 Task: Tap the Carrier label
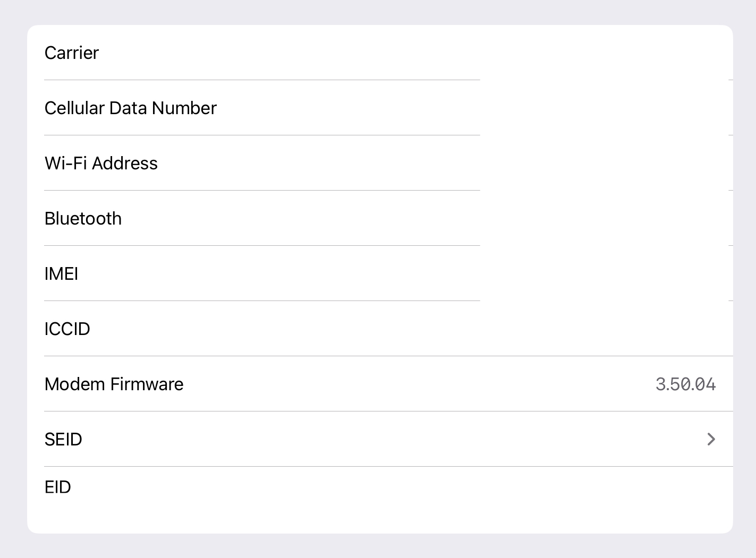point(72,53)
